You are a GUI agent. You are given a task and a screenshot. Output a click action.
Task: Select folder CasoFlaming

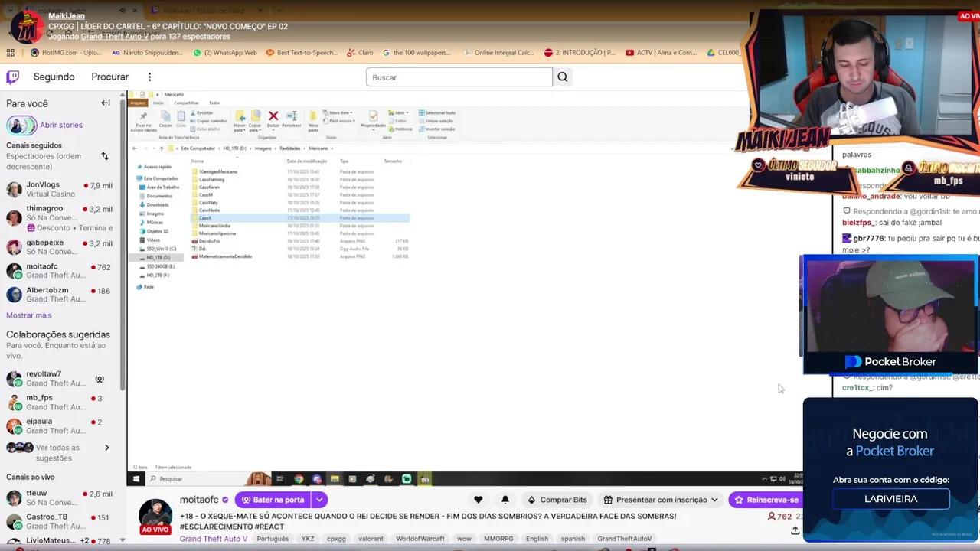(211, 179)
